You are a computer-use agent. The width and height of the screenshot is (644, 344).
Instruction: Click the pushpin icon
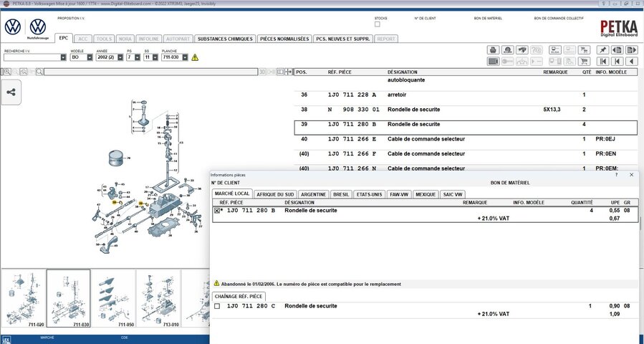pos(602,49)
